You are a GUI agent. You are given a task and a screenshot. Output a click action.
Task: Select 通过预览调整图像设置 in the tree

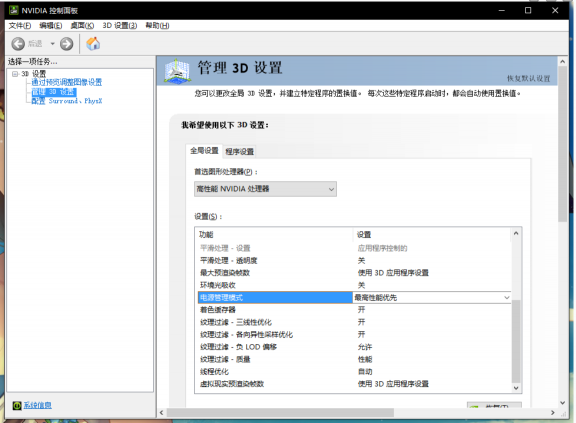point(66,82)
